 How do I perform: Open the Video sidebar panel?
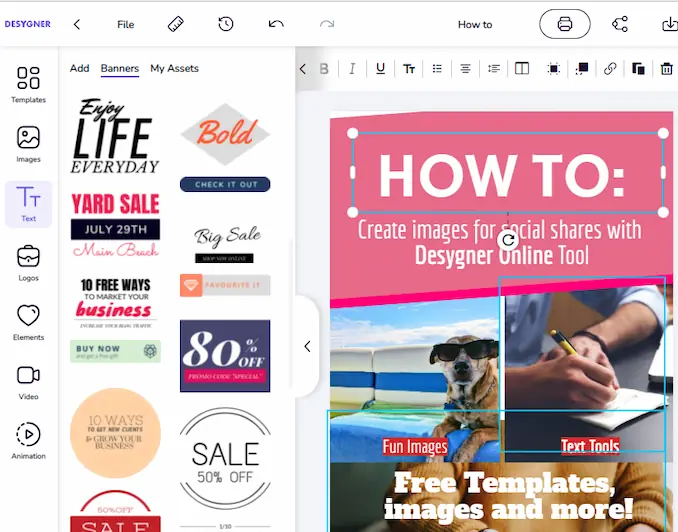point(29,382)
